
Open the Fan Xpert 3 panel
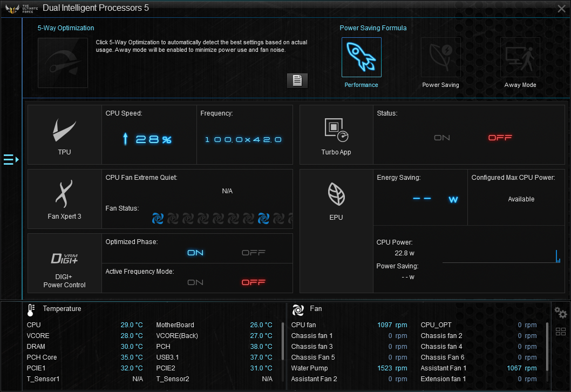[64, 199]
